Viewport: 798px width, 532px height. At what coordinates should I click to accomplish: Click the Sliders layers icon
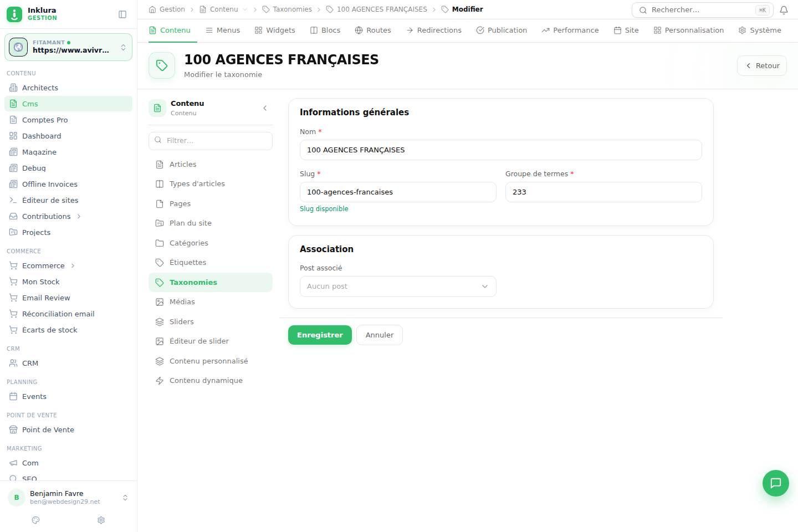coord(160,321)
